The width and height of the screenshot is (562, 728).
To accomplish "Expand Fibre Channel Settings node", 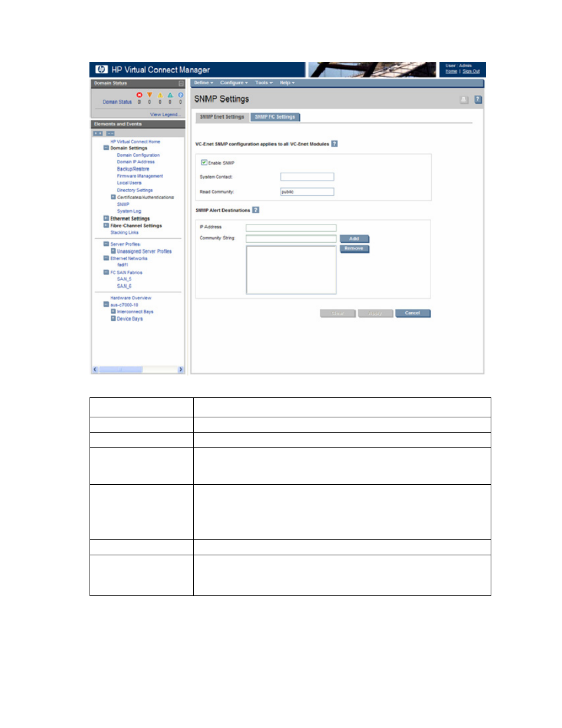I will click(106, 225).
